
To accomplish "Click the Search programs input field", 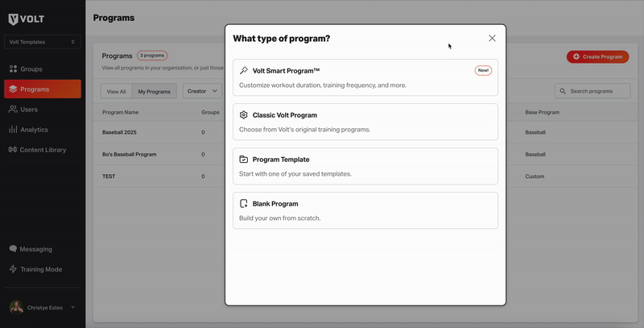I will coord(597,91).
